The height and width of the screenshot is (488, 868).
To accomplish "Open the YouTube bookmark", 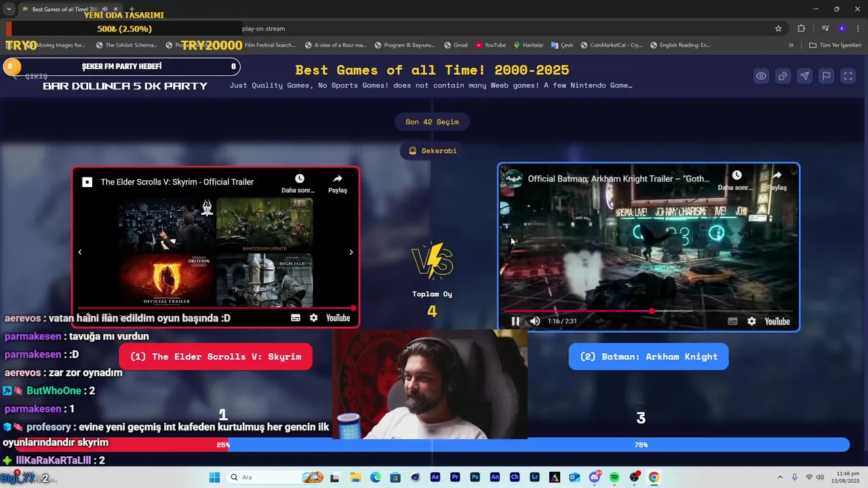I will [490, 45].
